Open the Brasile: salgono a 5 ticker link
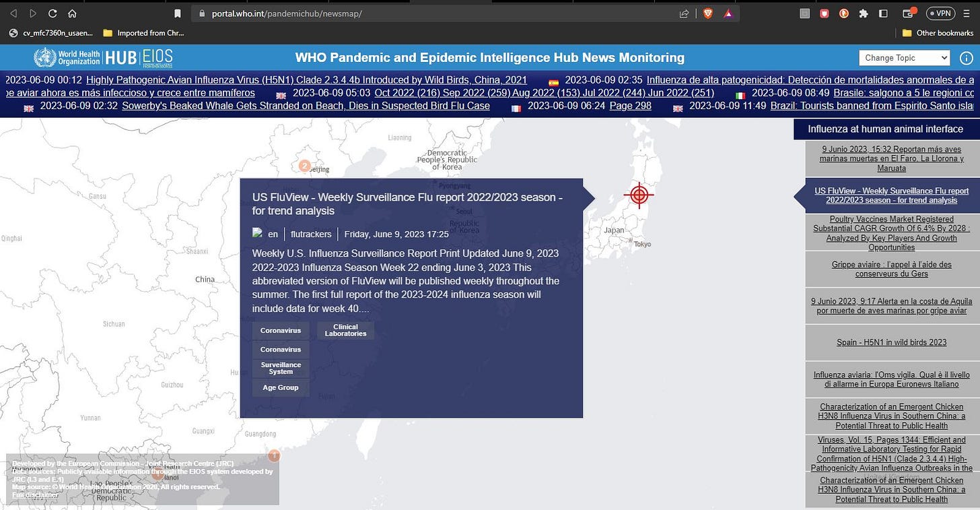Screen dimensions: 980x510 tap(904, 92)
